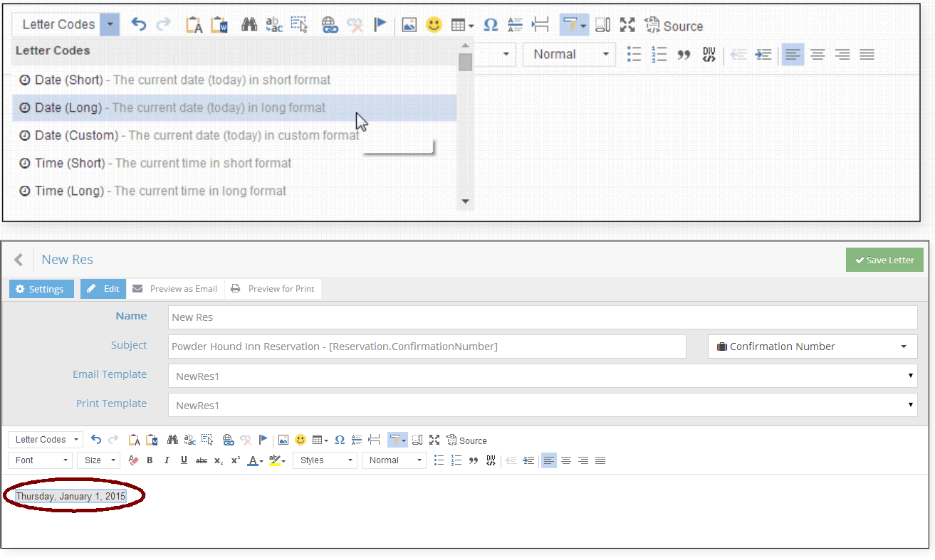Click the superscript icon
Viewport: 935px width, 560px height.
236,460
